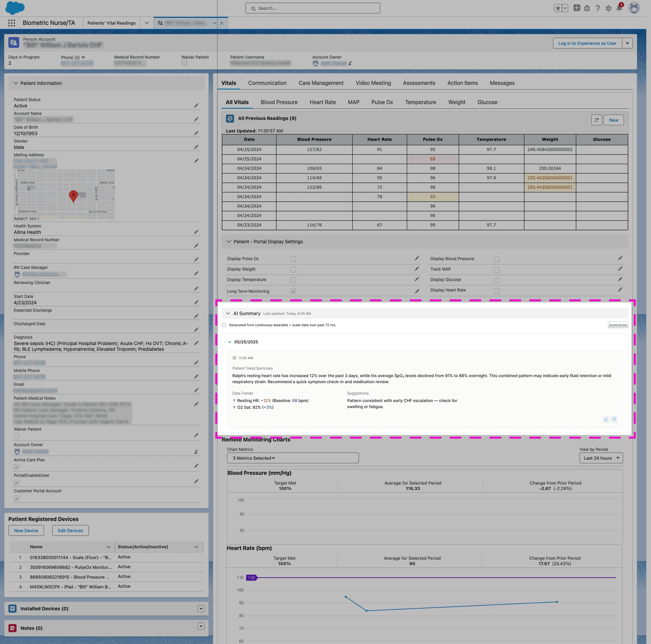651x644 pixels.
Task: Refresh the All Previous Readings list
Action: coord(597,120)
